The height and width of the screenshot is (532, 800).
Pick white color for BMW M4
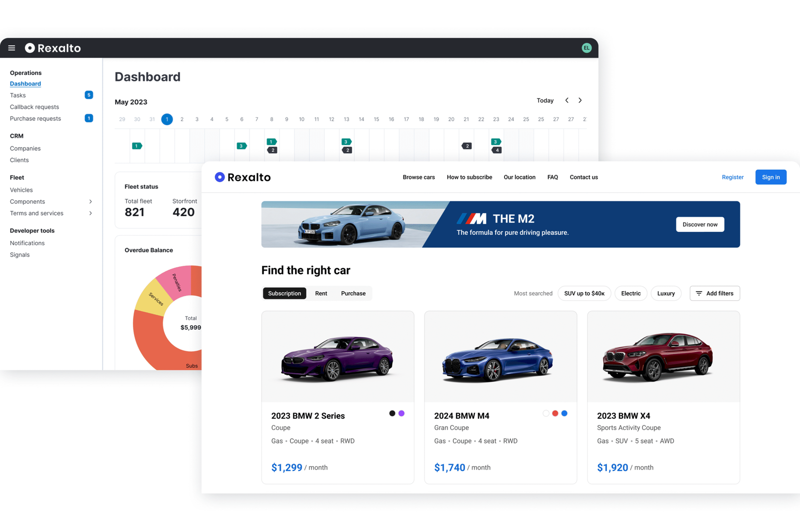(546, 413)
